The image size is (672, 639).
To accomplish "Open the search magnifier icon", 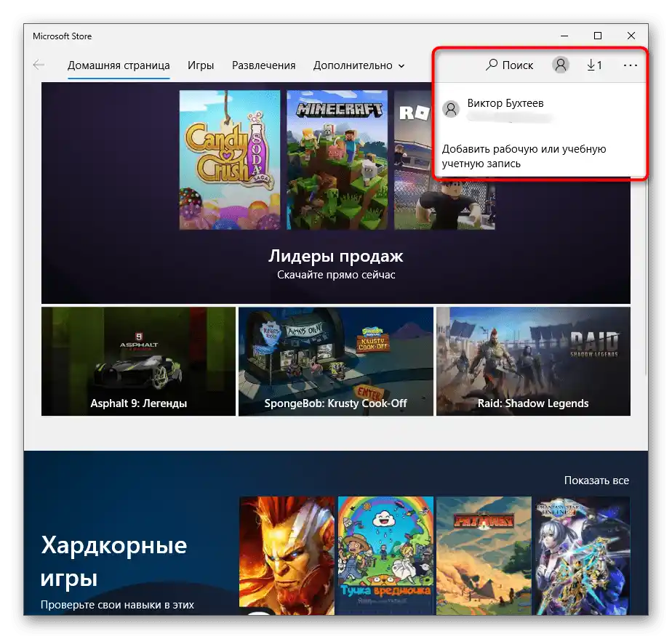I will (x=492, y=65).
